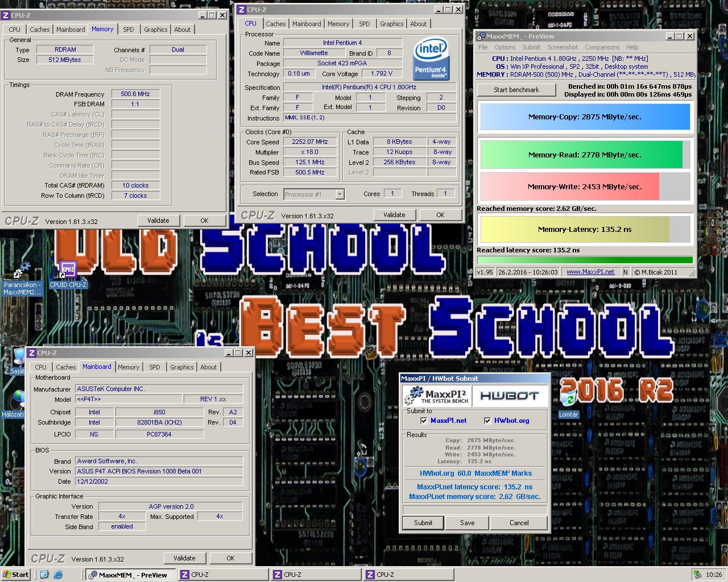Open the Help menu in MaxxMEM
Screen dimensions: 728x582
[632, 48]
